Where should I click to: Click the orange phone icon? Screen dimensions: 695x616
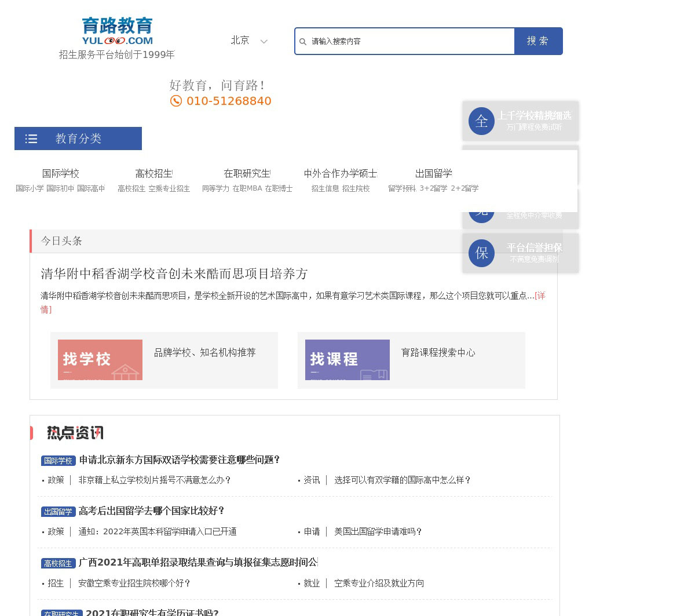(x=176, y=101)
